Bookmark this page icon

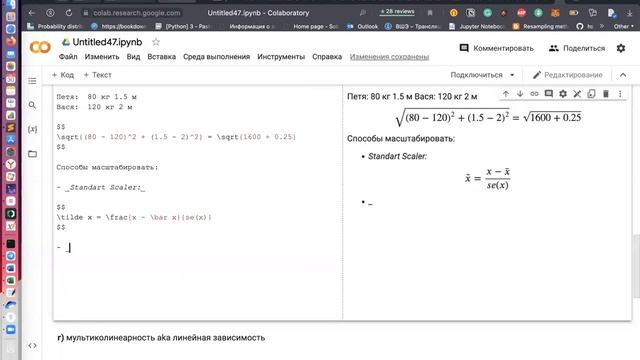[x=430, y=13]
